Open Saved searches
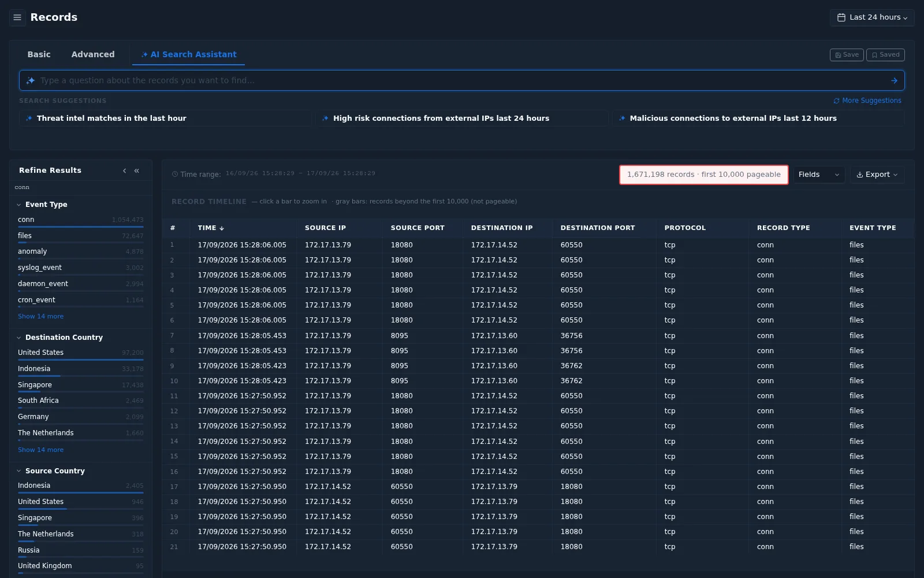Image resolution: width=924 pixels, height=578 pixels. [885, 55]
